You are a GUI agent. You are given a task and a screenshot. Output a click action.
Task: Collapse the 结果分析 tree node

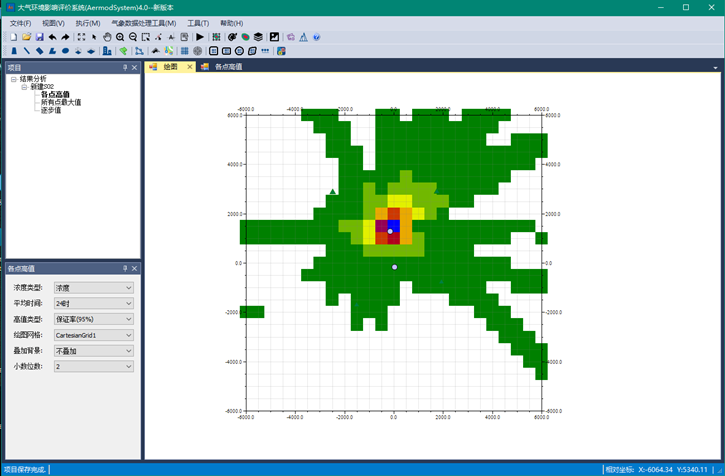tap(14, 79)
